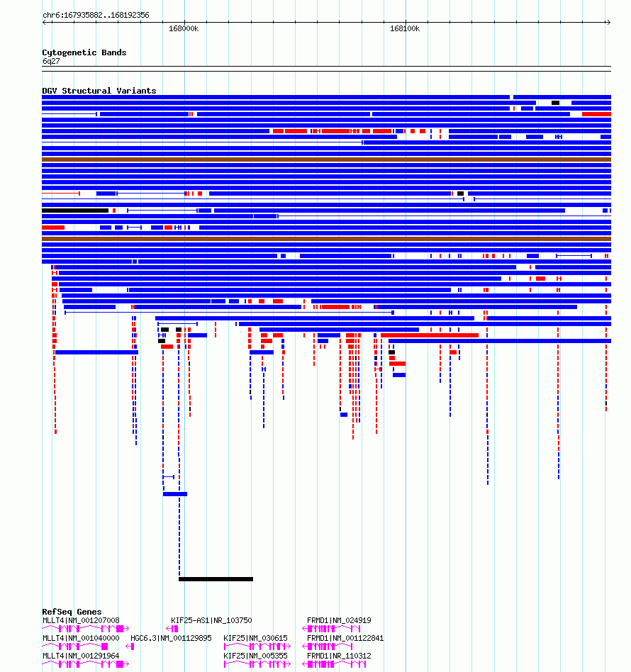Select the upper brown full-width variant bar
This screenshot has height=672, width=631.
[x=326, y=159]
